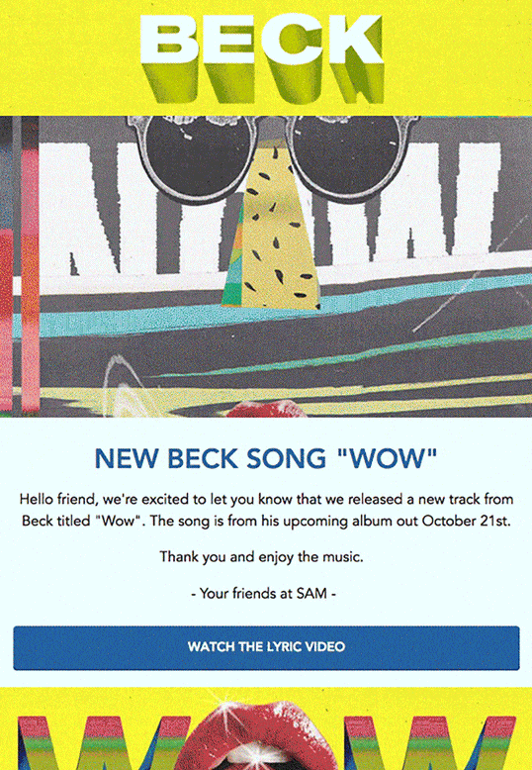Click the pink-red vertical stripe in artwork
This screenshot has width=532, height=770.
pyautogui.click(x=30, y=265)
